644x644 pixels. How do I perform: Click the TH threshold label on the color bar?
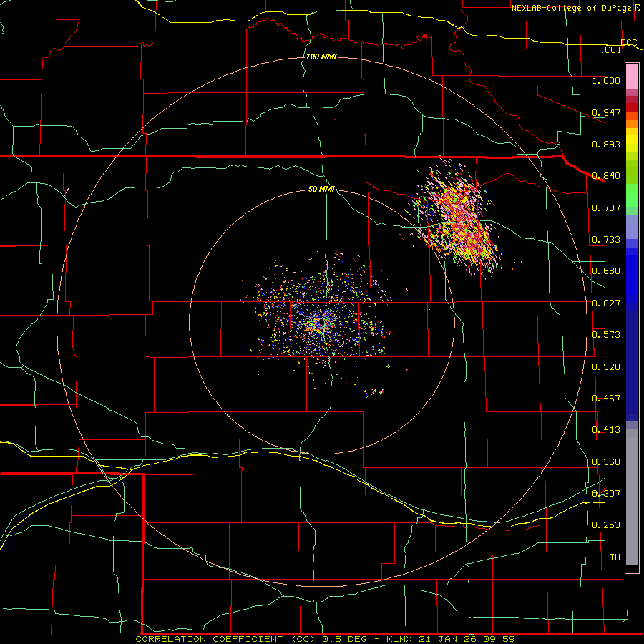tap(615, 557)
